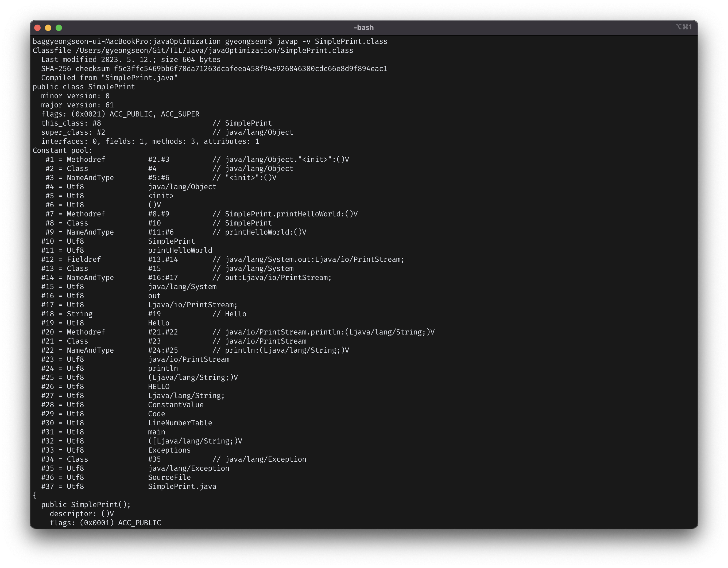Click the 'super_class: #2' line
The height and width of the screenshot is (568, 728).
167,132
